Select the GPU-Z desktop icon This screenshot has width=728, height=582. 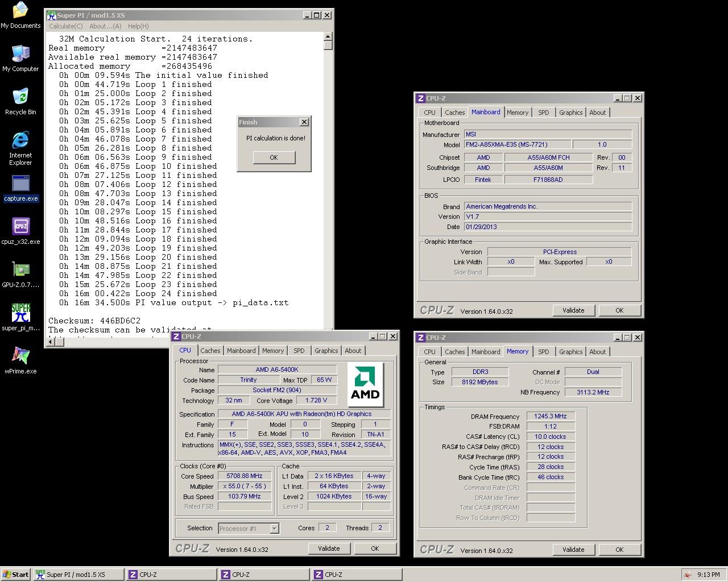click(x=20, y=275)
